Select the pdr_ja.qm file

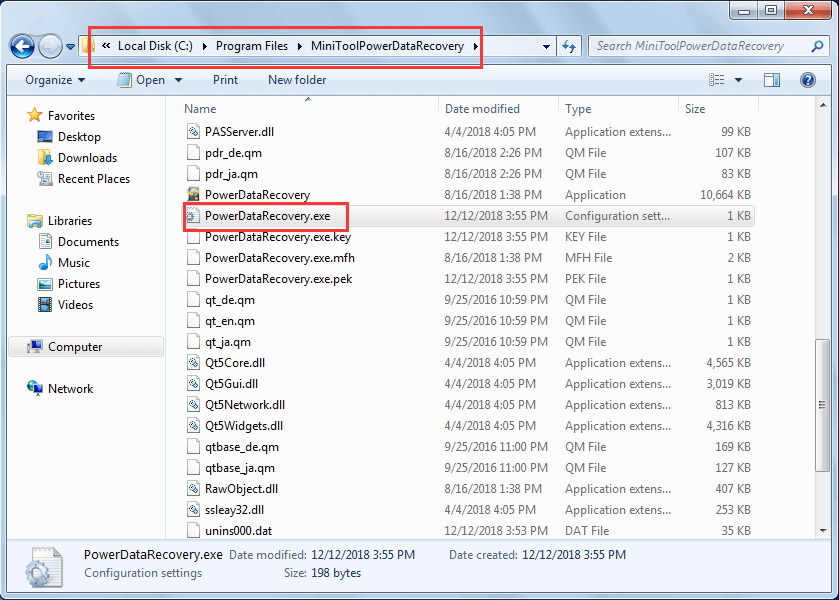[x=231, y=173]
